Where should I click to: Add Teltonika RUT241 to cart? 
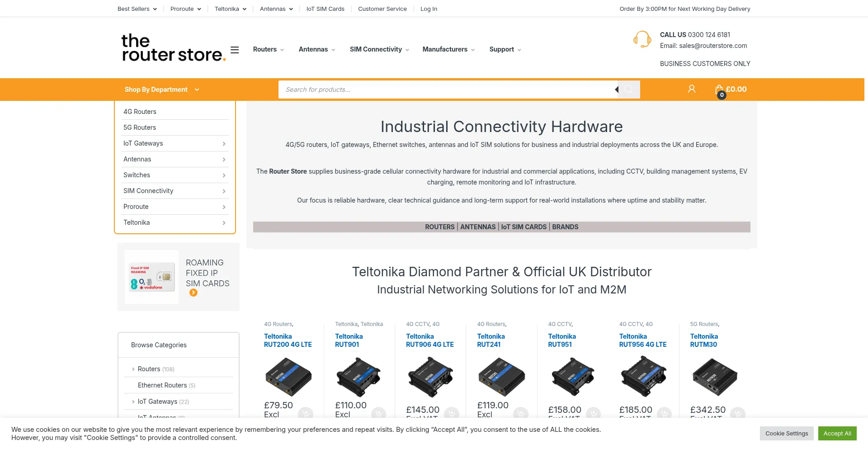point(521,414)
